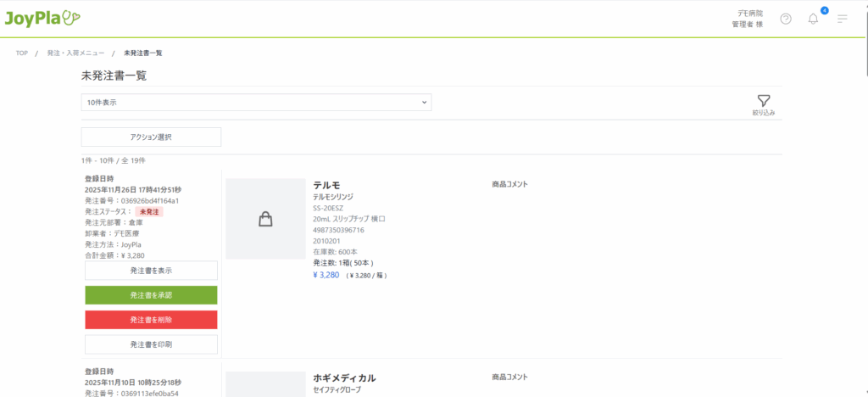Image resolution: width=868 pixels, height=397 pixels.
Task: Open the アクション選択 action selector
Action: (x=151, y=137)
